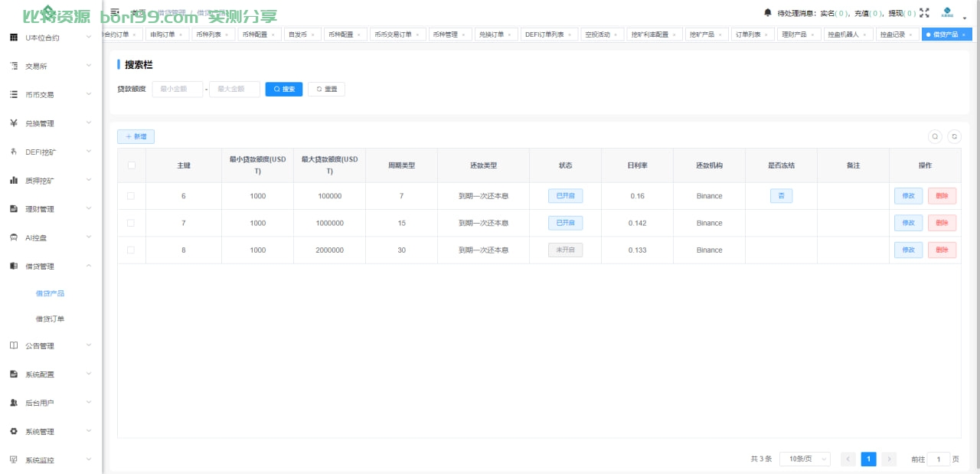Viewport: 980px width, 474px height.
Task: Check the row with 主键 6
Action: pyautogui.click(x=130, y=196)
